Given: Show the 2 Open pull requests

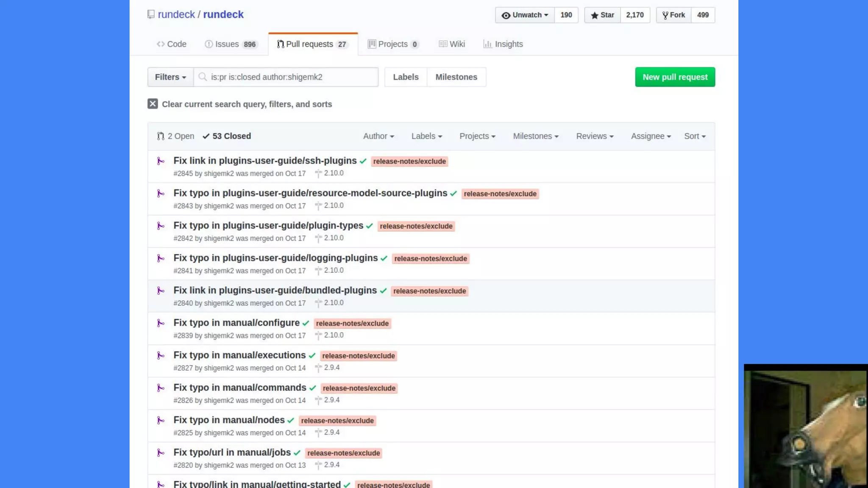Looking at the screenshot, I should pyautogui.click(x=175, y=136).
